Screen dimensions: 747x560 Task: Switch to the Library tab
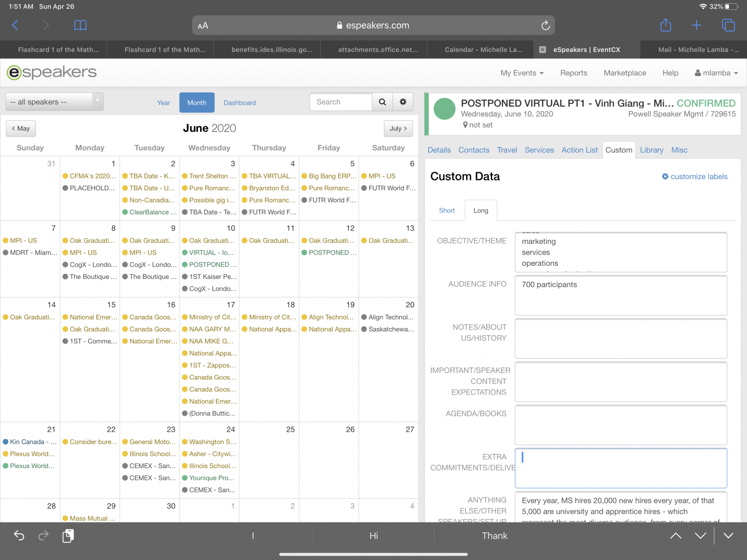tap(652, 150)
